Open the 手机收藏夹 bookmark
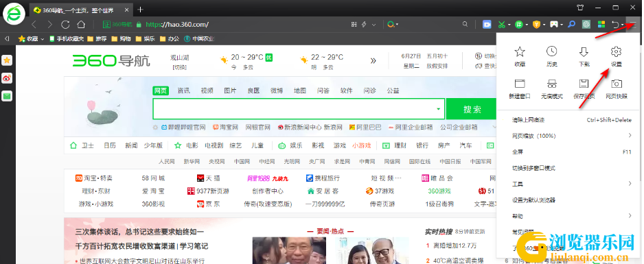The height and width of the screenshot is (264, 644). click(x=67, y=39)
